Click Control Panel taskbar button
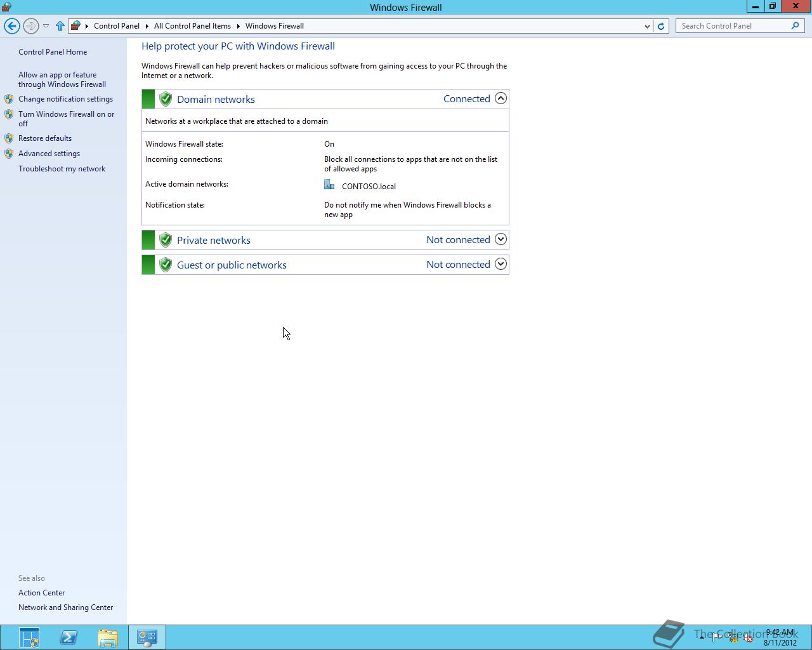Screen dimensions: 812x650 click(147, 637)
